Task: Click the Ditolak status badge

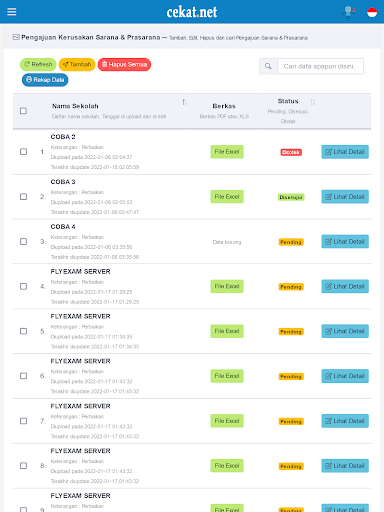Action: [291, 152]
